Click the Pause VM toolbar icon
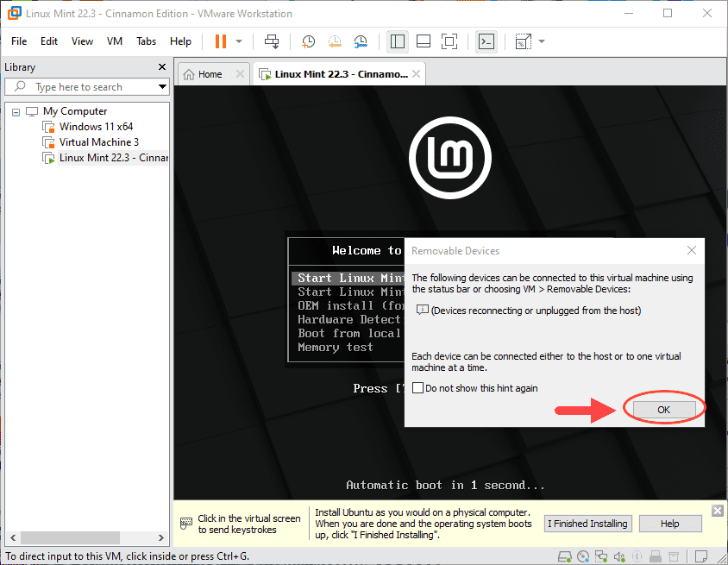 point(221,41)
